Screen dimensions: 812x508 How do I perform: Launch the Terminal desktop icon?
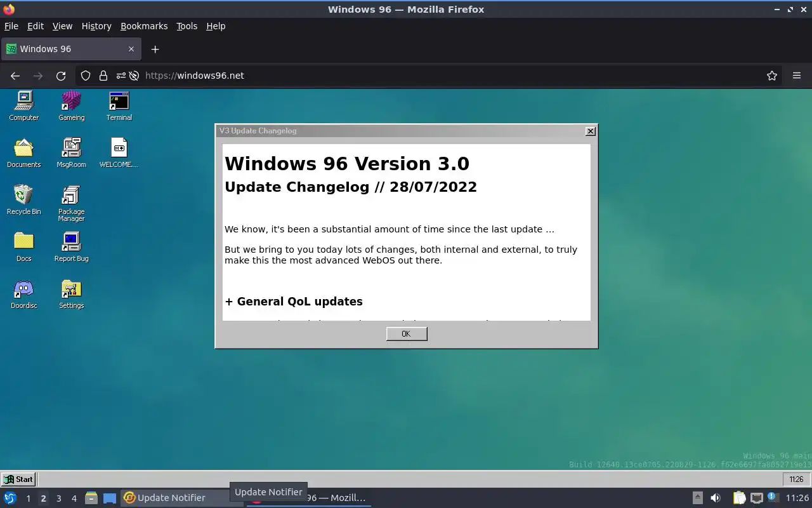tap(119, 105)
